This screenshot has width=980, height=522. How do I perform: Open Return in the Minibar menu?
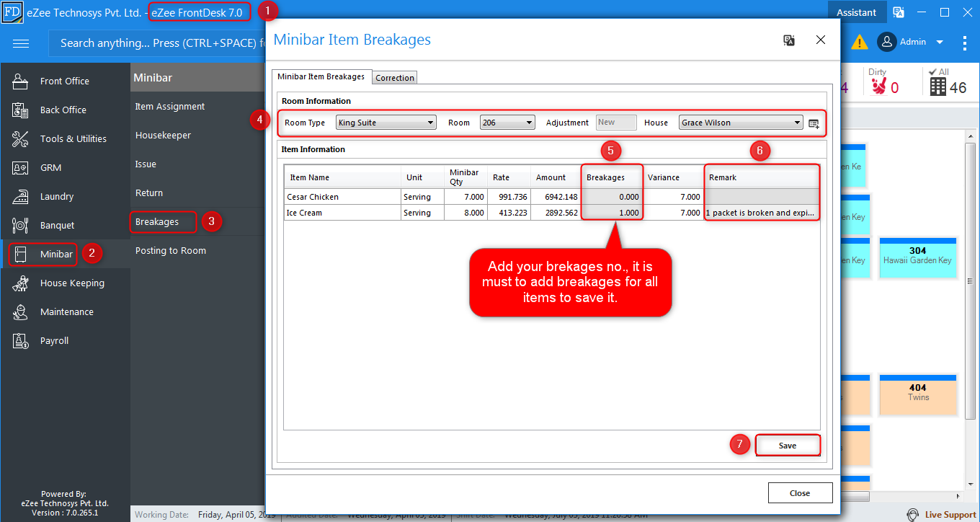(x=149, y=193)
